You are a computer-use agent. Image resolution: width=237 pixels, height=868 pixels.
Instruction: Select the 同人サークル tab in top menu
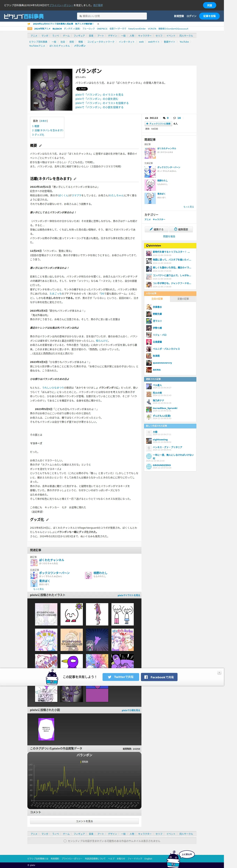point(186,36)
